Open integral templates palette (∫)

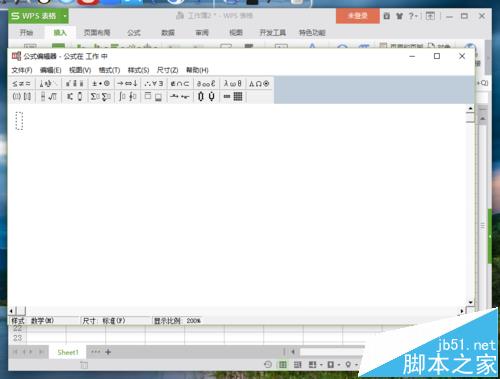click(127, 97)
